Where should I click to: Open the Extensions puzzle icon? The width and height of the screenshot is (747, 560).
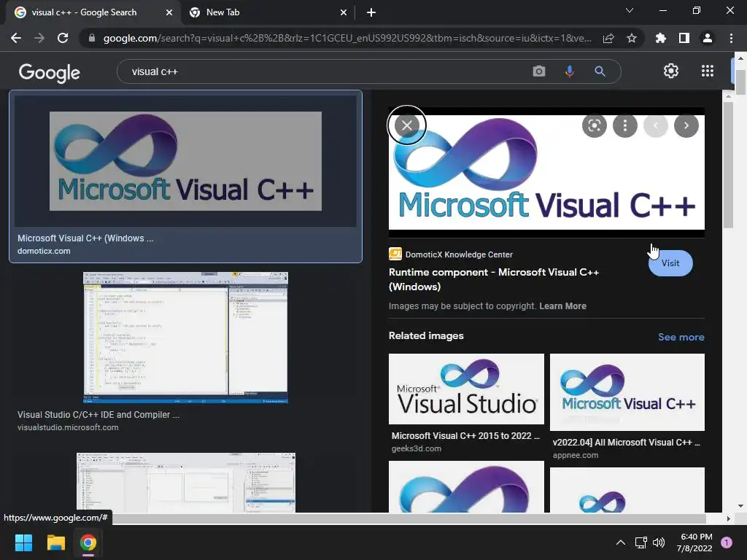pyautogui.click(x=661, y=38)
